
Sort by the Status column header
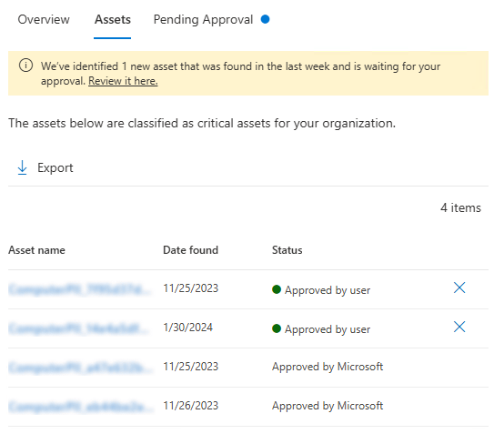click(287, 250)
